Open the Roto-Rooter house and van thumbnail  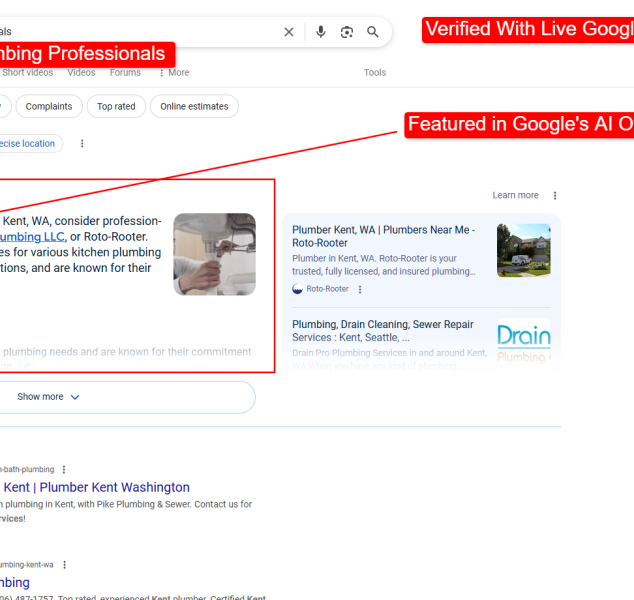click(524, 250)
